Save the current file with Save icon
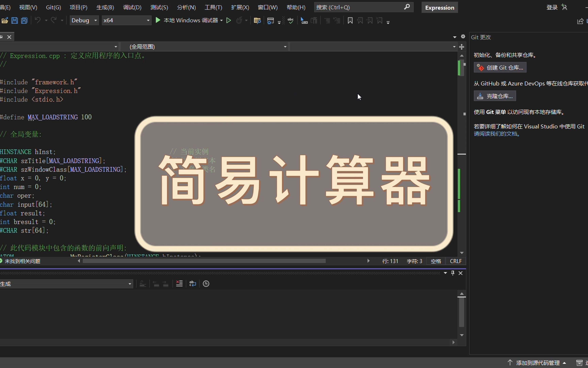Screen dimensions: 588x368 click(x=15, y=20)
